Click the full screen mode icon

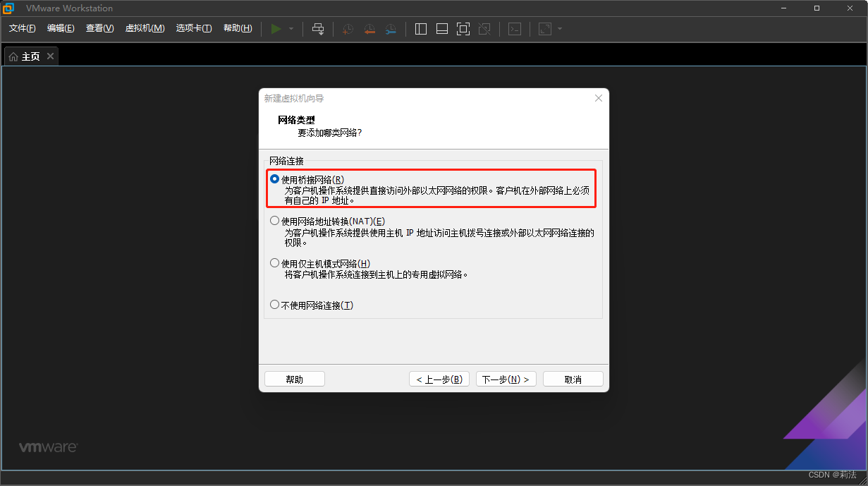click(x=463, y=29)
